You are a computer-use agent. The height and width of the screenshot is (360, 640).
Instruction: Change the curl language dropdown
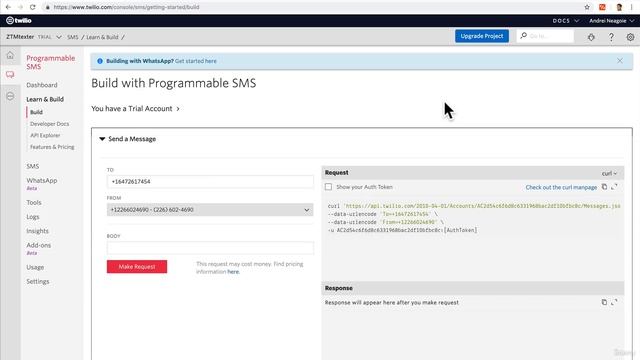click(x=609, y=173)
